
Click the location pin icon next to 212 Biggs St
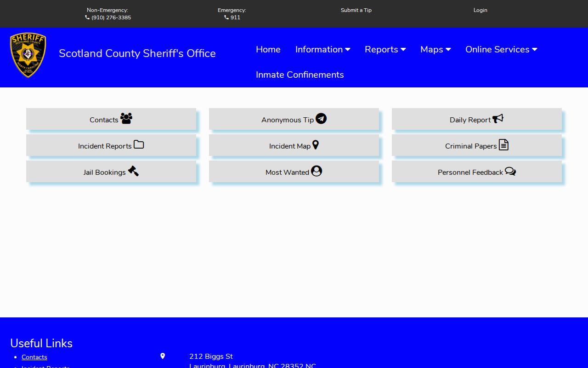coord(163,356)
